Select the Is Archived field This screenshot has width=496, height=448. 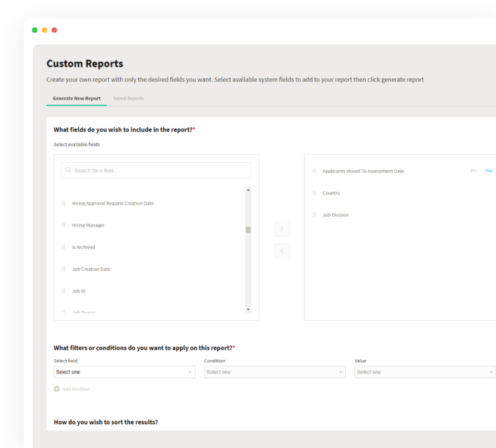coord(83,247)
